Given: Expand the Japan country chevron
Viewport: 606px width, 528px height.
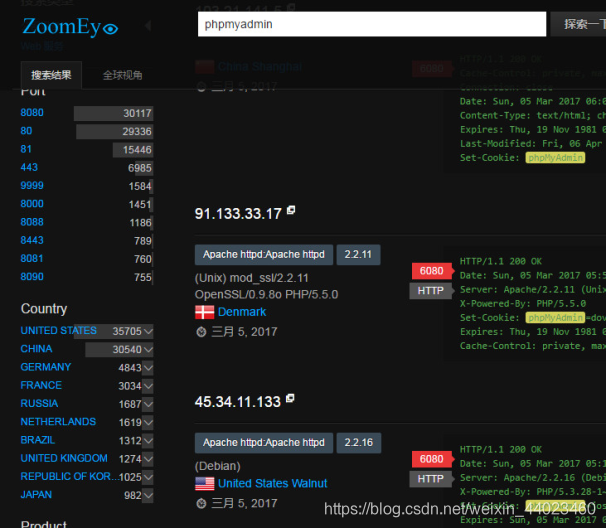Looking at the screenshot, I should 148,495.
